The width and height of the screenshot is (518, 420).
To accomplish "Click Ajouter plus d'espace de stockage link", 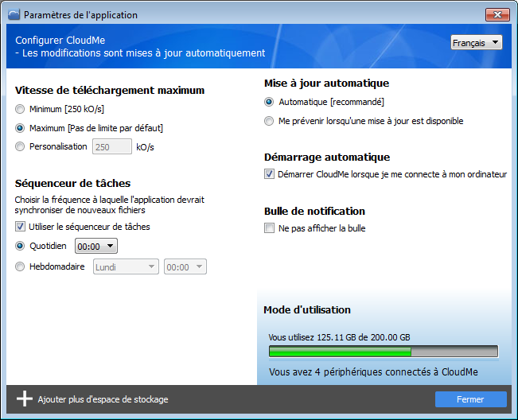I will pyautogui.click(x=103, y=399).
